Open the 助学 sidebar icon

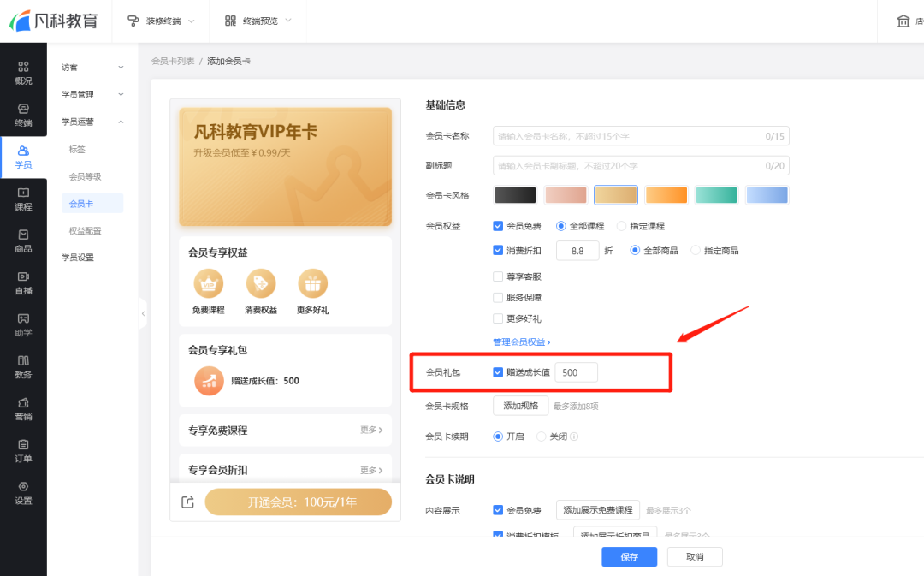(x=23, y=325)
